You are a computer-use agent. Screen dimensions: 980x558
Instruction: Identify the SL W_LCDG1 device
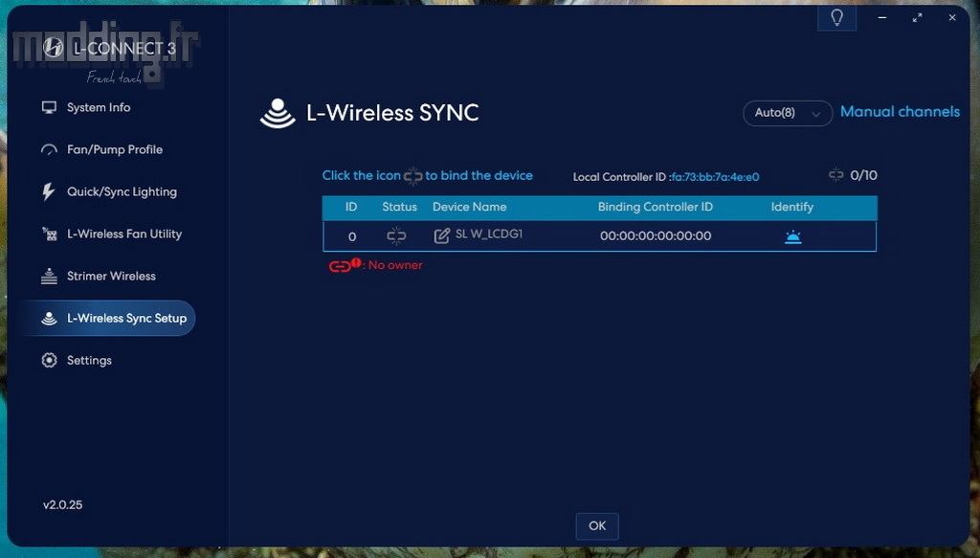[x=792, y=236]
